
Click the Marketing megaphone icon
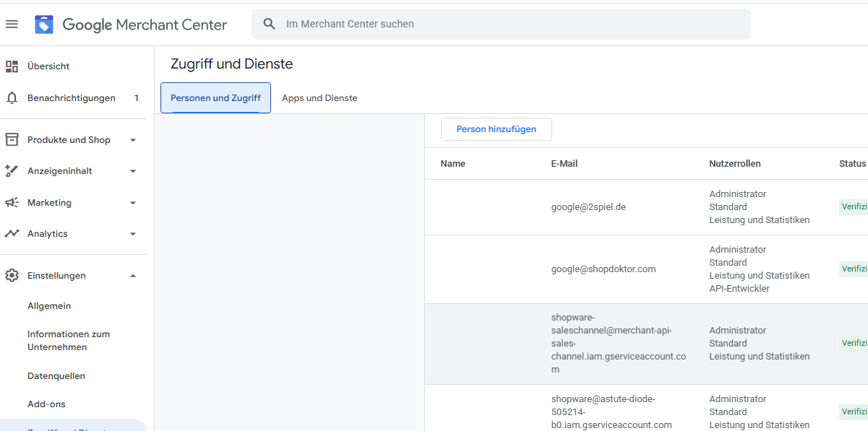pos(12,203)
